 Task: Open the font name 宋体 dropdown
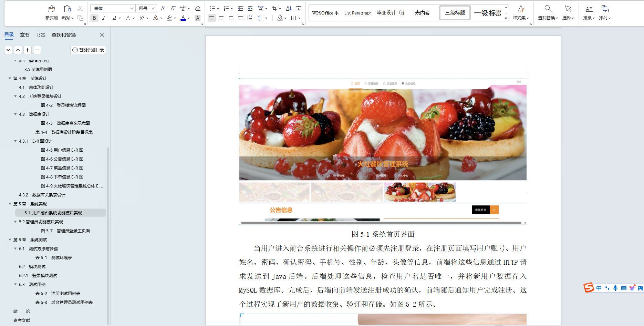coord(132,8)
